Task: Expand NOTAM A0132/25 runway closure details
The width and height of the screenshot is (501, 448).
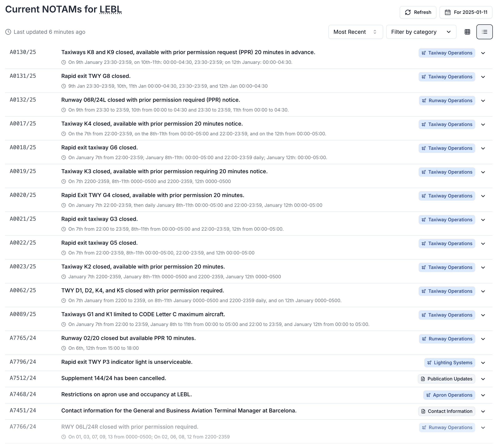Action: click(483, 101)
